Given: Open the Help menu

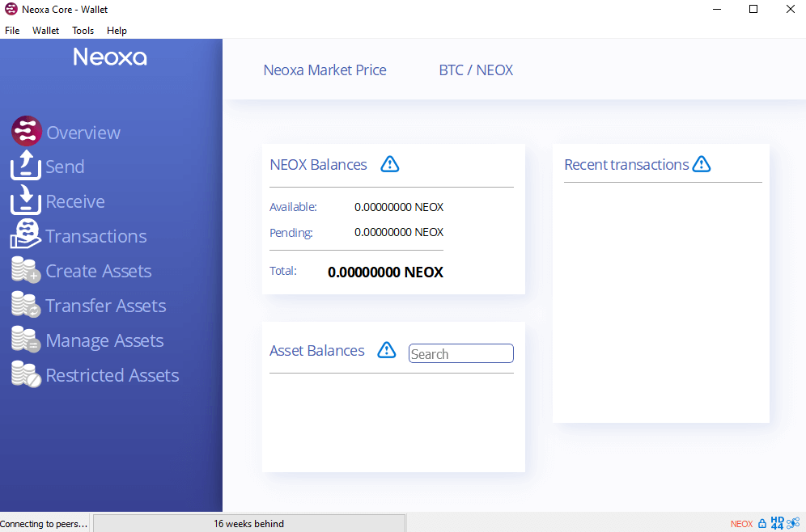Looking at the screenshot, I should [117, 30].
